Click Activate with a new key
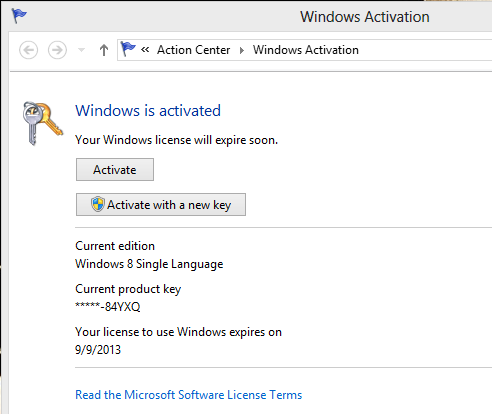This screenshot has height=414, width=492. 161,204
